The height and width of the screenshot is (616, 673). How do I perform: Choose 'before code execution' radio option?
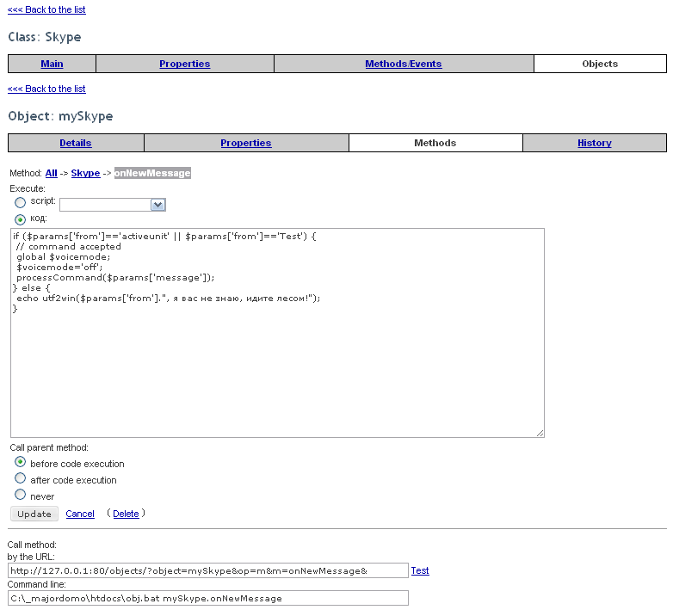coord(20,462)
